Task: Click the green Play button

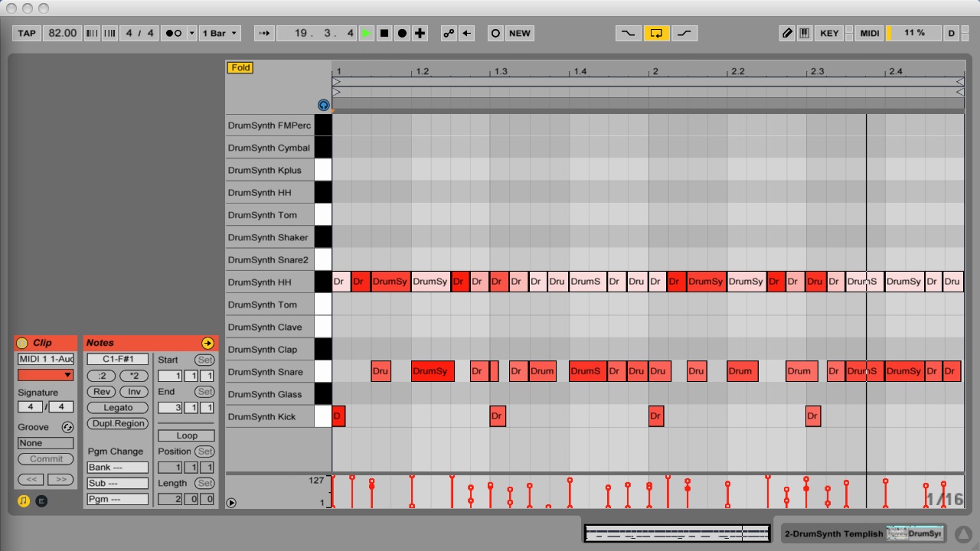Action: tap(367, 33)
